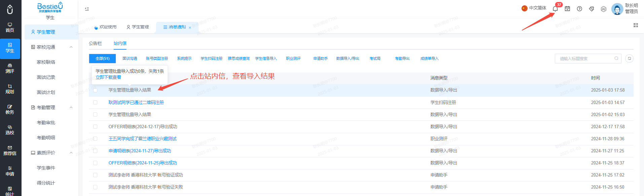
Task: Collapse the 家校沟通 menu group
Action: pyautogui.click(x=71, y=47)
